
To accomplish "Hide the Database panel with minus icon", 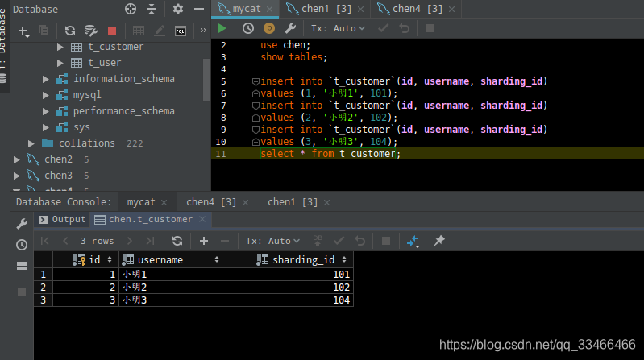I will [x=199, y=9].
